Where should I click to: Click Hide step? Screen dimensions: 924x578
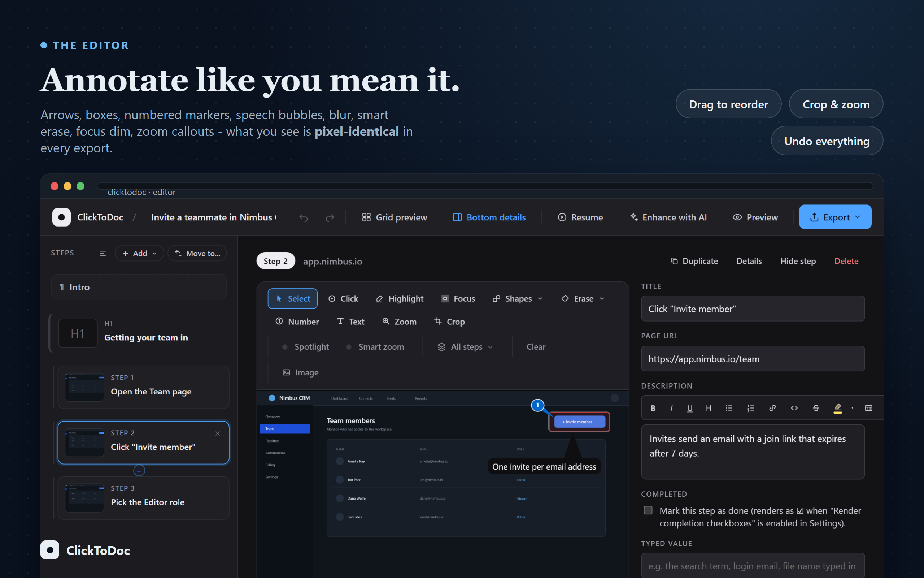pyautogui.click(x=798, y=261)
